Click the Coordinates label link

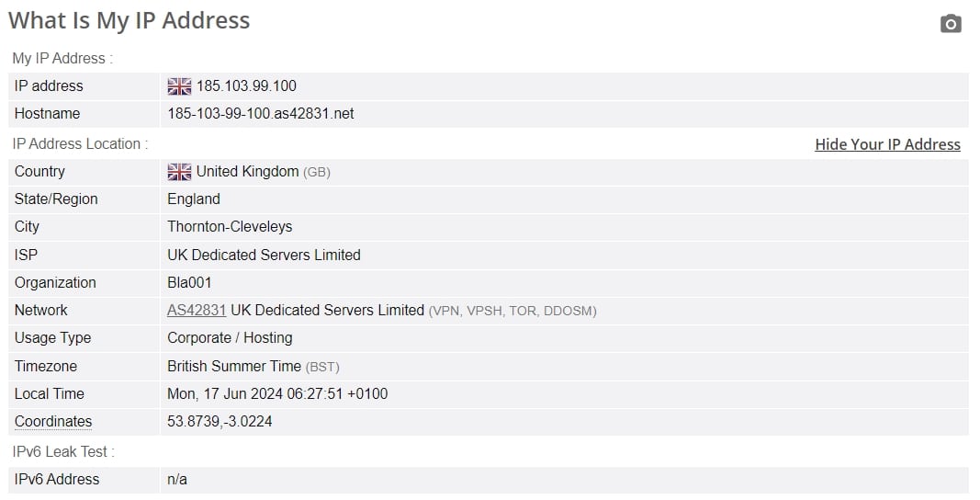(x=53, y=422)
